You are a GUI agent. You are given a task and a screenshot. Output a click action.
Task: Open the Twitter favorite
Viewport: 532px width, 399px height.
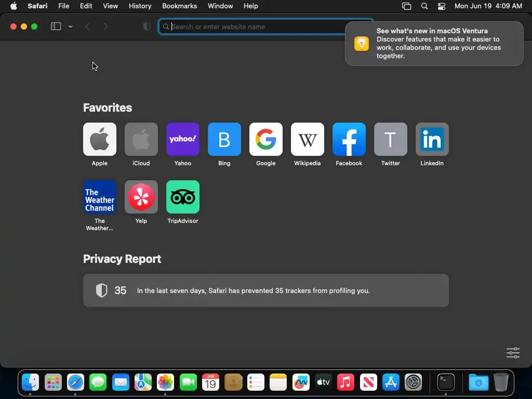pos(391,139)
